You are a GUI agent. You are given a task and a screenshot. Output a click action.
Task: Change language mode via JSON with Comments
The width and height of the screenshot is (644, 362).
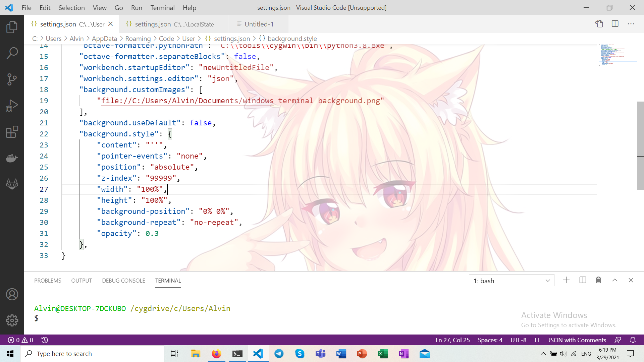[x=577, y=340]
